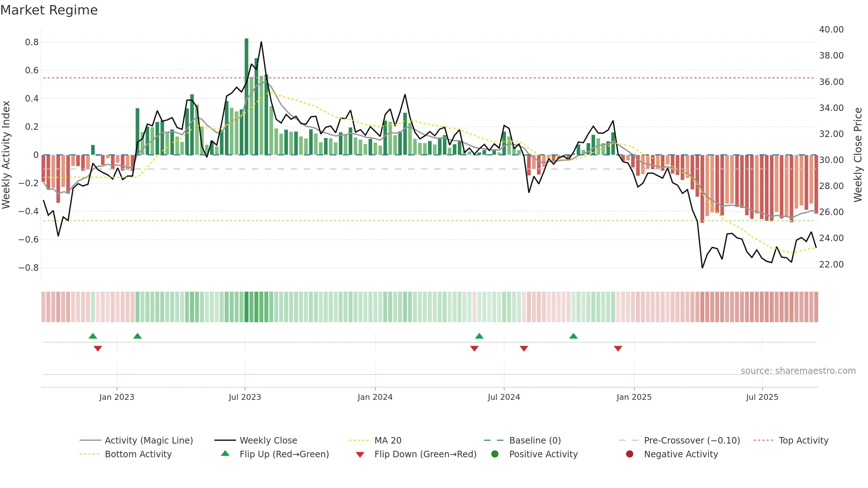The height and width of the screenshot is (488, 868).
Task: Click the 40.00 price axis label
Action: tap(831, 29)
